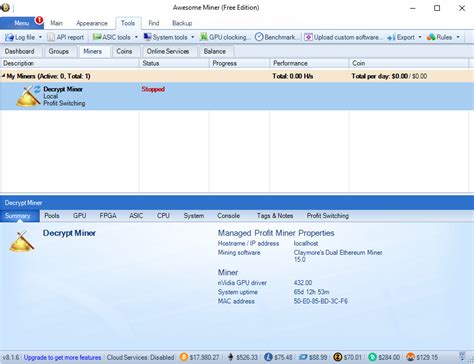Image resolution: width=474 pixels, height=364 pixels.
Task: Open the Console details tab
Action: [x=228, y=216]
